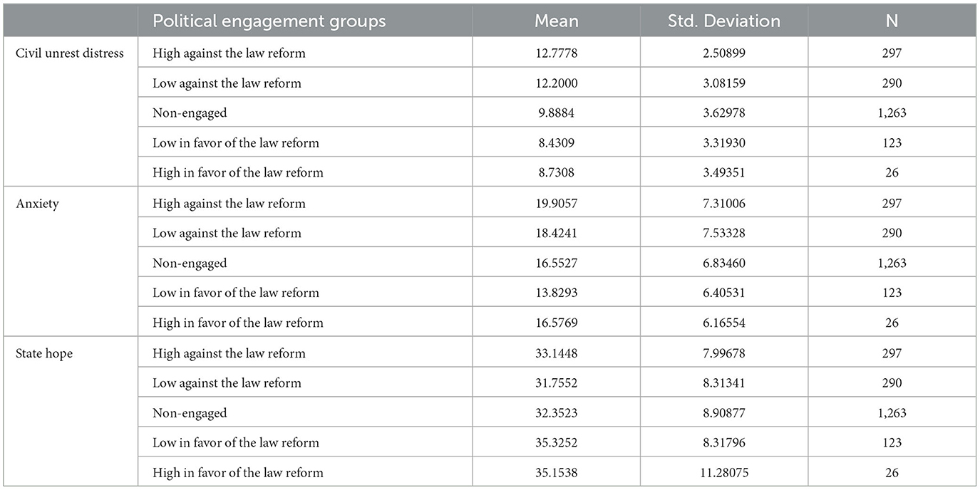Select the mean value 32.3523
The width and height of the screenshot is (980, 490).
[x=557, y=413]
